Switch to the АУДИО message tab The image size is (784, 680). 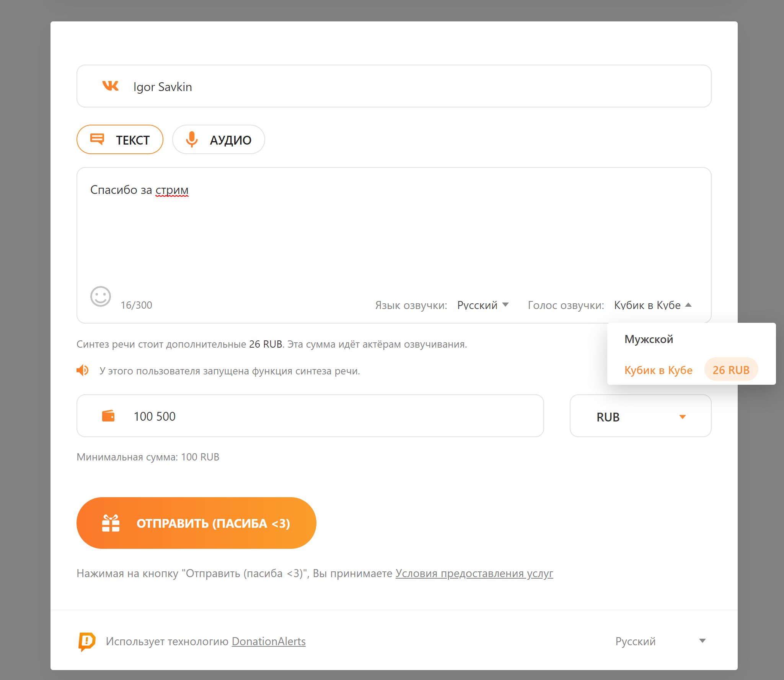tap(218, 140)
